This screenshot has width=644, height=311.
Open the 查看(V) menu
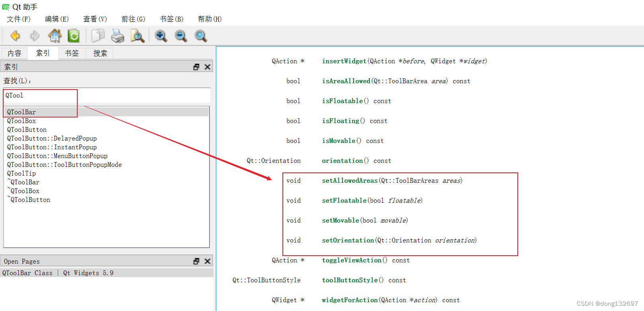point(95,19)
